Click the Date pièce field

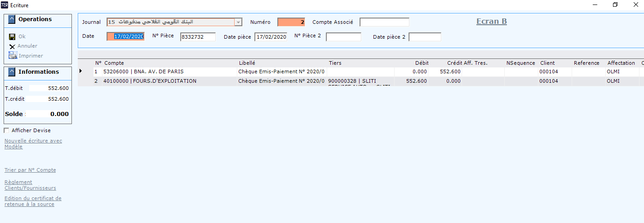[x=271, y=37]
